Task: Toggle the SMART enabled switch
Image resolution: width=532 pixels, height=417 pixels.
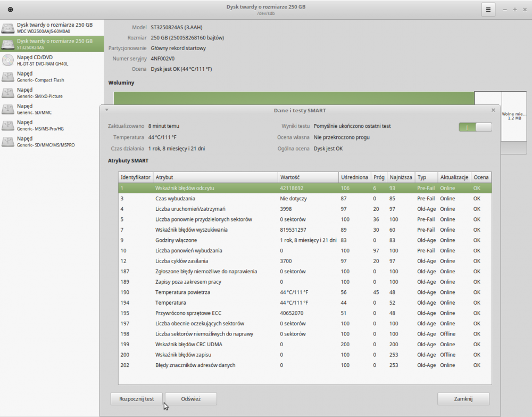Action: pos(475,127)
